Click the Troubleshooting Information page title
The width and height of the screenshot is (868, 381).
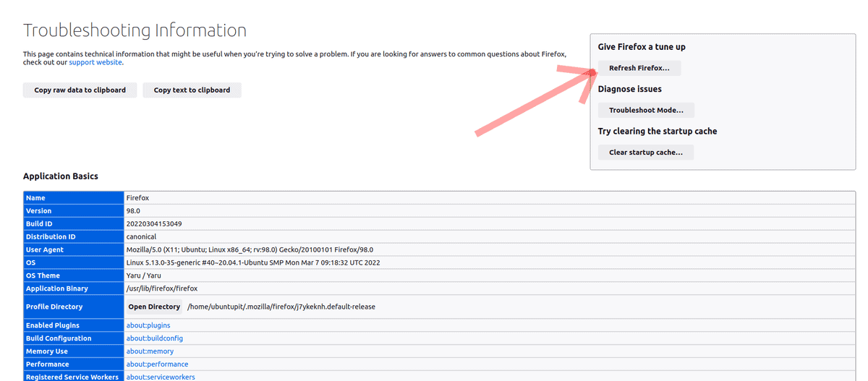click(135, 30)
